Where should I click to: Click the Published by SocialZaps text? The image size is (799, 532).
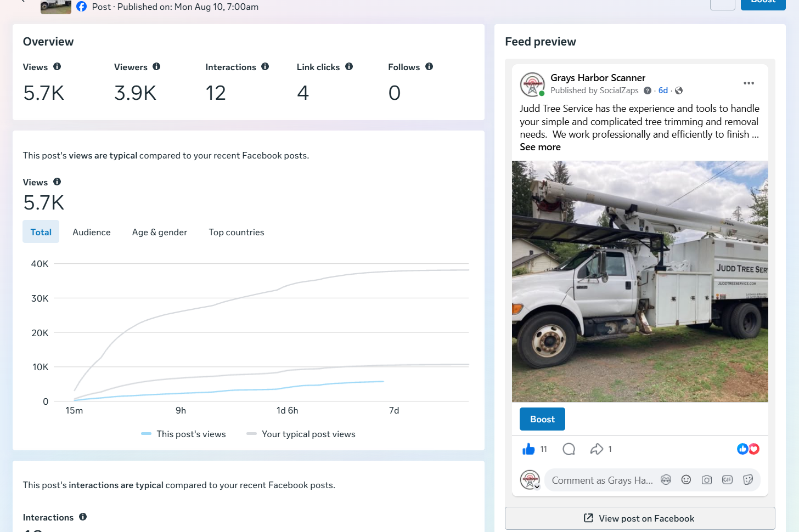594,90
